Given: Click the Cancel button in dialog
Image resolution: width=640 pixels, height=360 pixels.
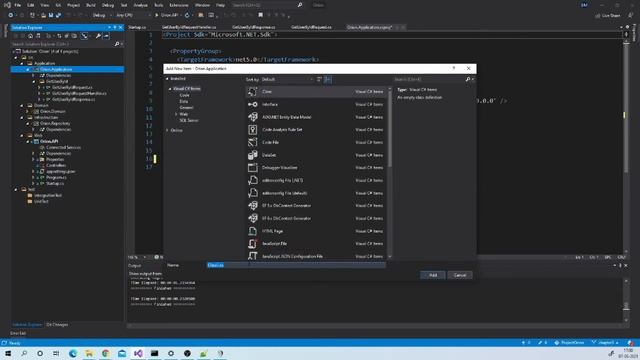Looking at the screenshot, I should click(460, 275).
